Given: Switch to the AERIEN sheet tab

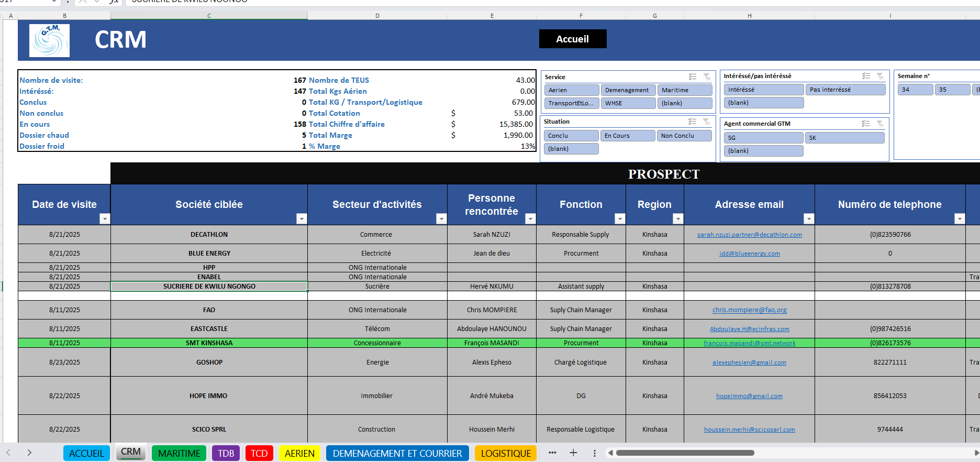Looking at the screenshot, I should [299, 453].
